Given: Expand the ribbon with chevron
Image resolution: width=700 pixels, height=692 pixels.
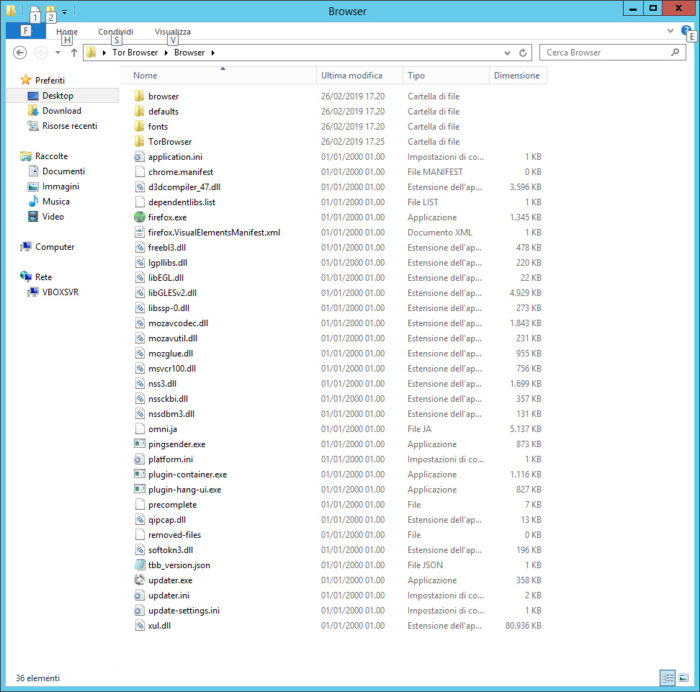Looking at the screenshot, I should 670,31.
